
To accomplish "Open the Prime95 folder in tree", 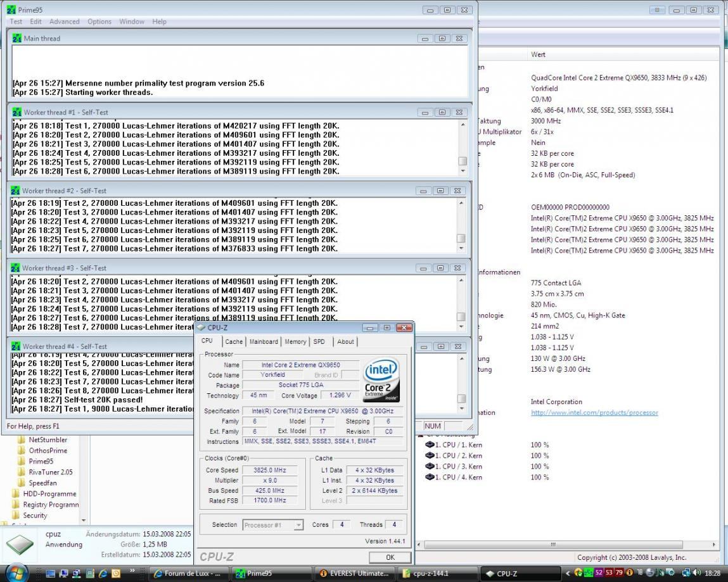I will coord(41,461).
